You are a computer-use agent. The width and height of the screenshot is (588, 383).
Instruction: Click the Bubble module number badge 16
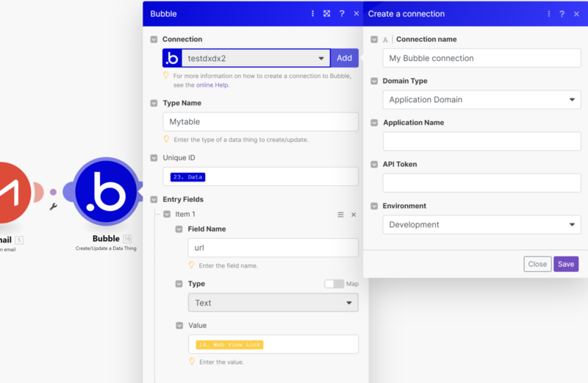pos(127,239)
